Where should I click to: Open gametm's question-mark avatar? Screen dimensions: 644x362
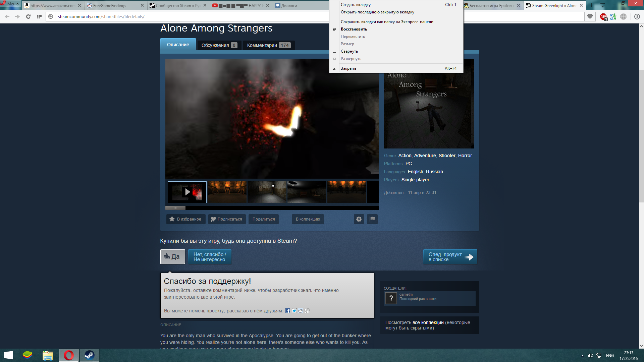(x=391, y=298)
